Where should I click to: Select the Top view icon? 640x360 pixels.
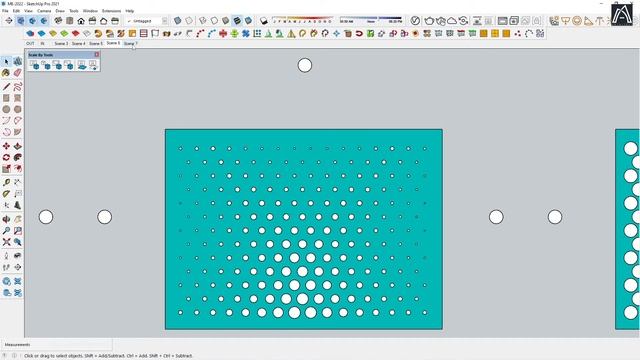point(70,20)
